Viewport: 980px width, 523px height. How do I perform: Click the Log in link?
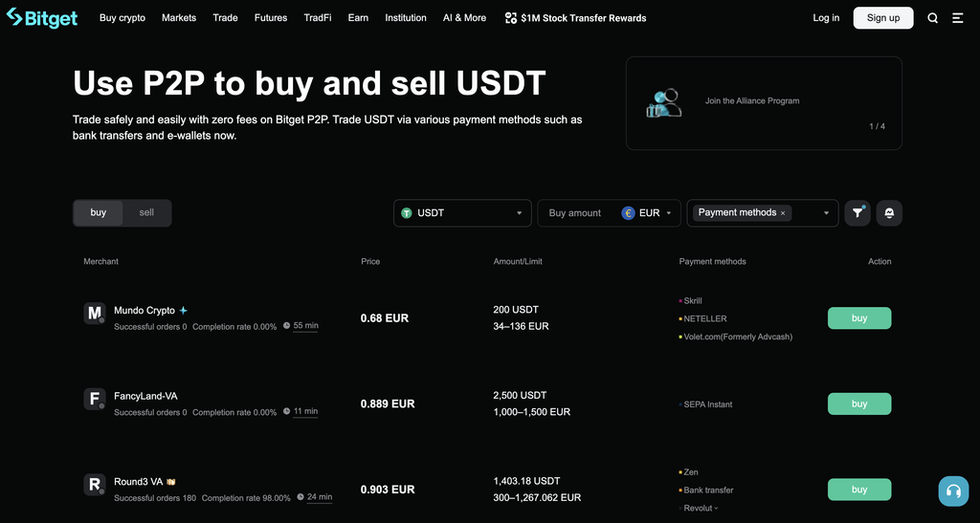coord(826,18)
